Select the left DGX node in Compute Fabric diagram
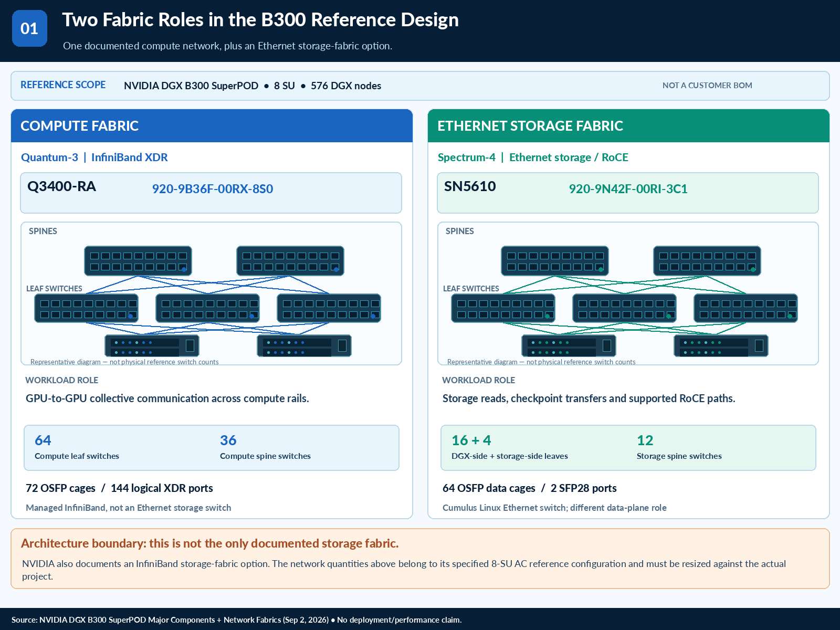 pyautogui.click(x=152, y=345)
